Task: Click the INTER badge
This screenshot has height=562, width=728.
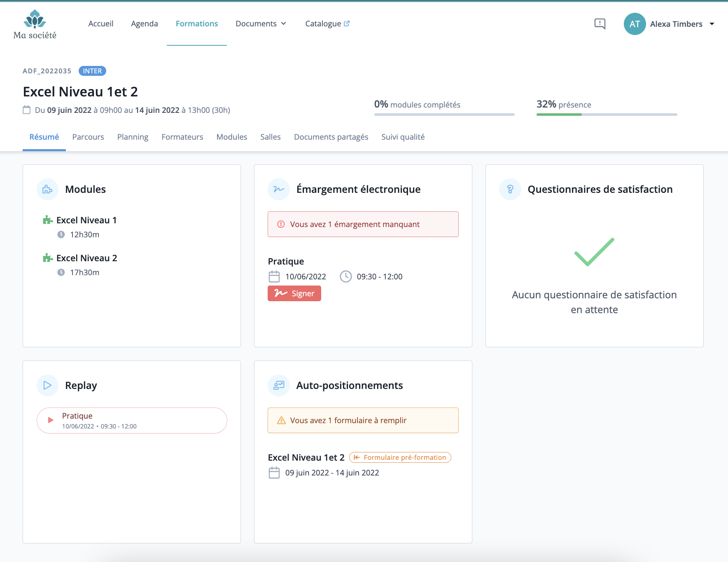Action: (x=92, y=71)
